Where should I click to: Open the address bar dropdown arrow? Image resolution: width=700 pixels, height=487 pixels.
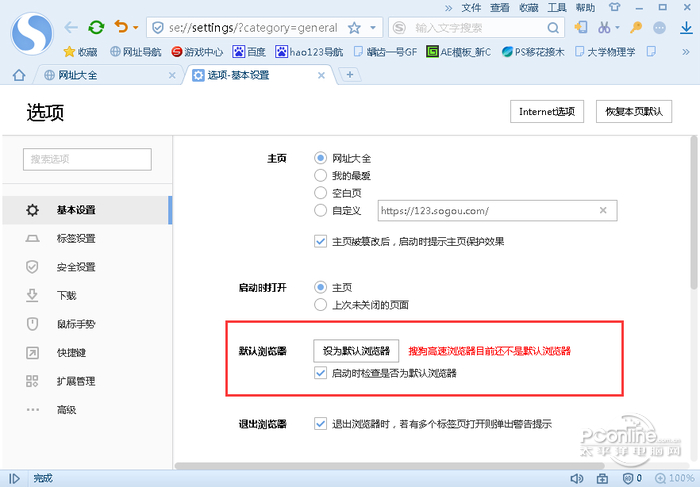373,28
